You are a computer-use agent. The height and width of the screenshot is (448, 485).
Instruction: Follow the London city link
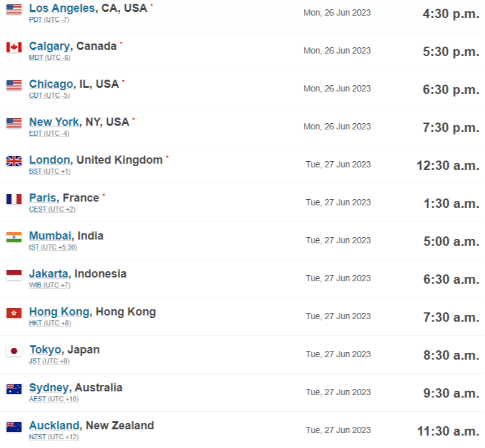49,160
